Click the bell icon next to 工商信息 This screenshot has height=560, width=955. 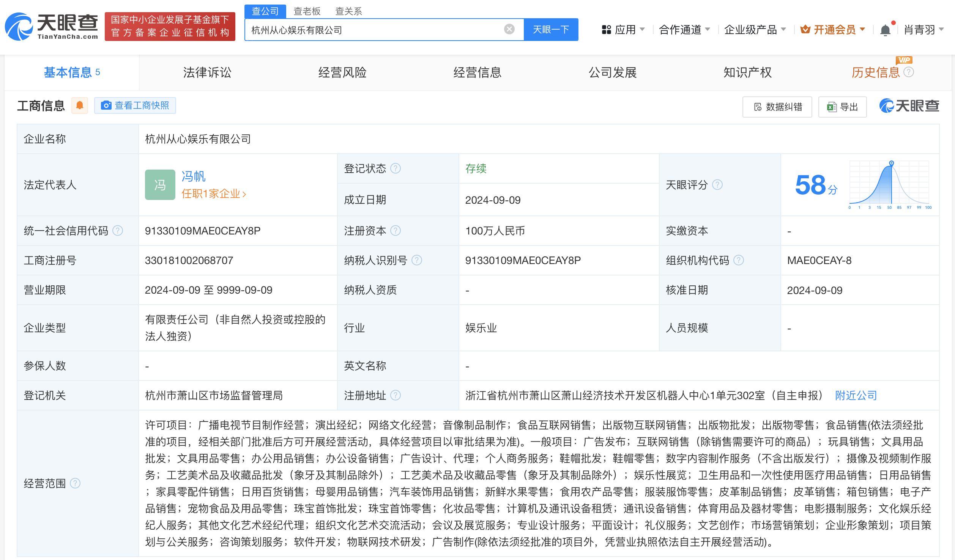80,105
